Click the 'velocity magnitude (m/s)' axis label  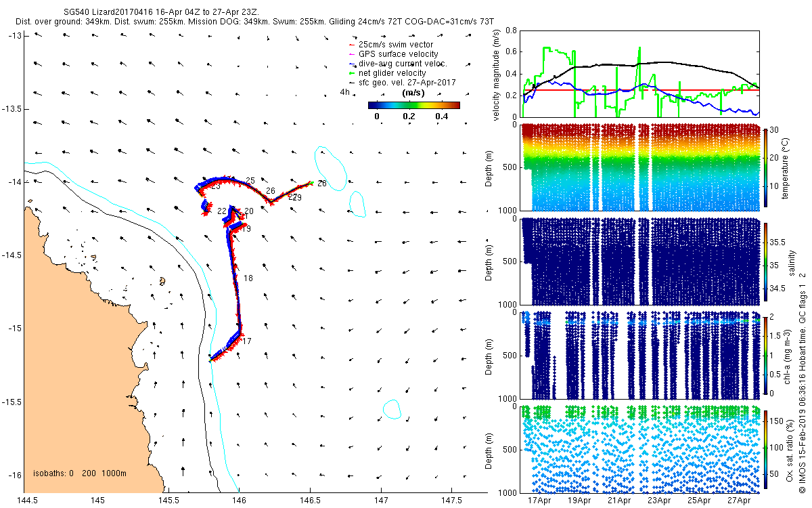[x=497, y=75]
